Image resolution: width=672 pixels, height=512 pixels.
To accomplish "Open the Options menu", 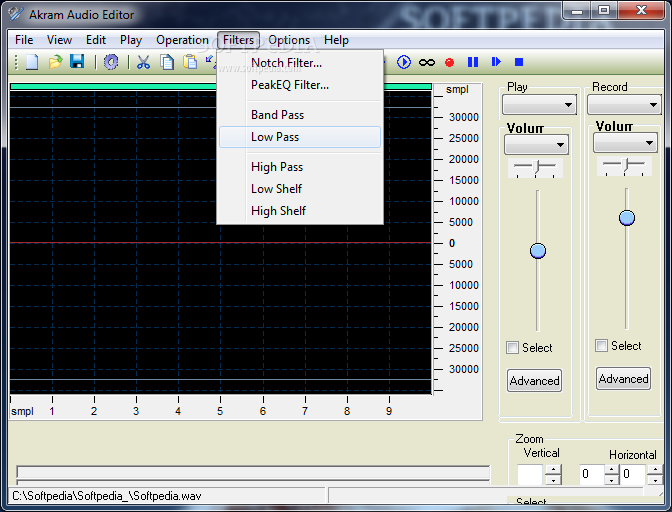I will tap(289, 40).
